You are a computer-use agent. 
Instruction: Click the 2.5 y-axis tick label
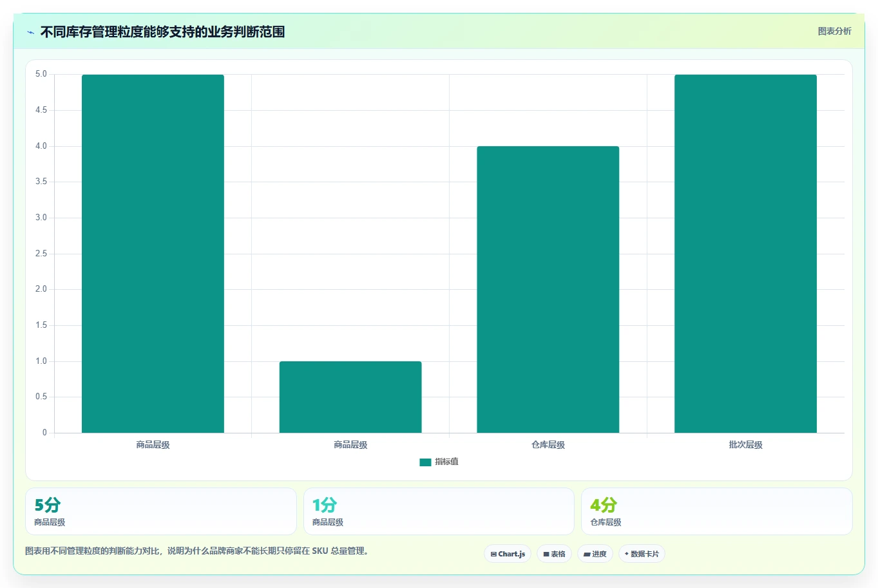pyautogui.click(x=41, y=254)
